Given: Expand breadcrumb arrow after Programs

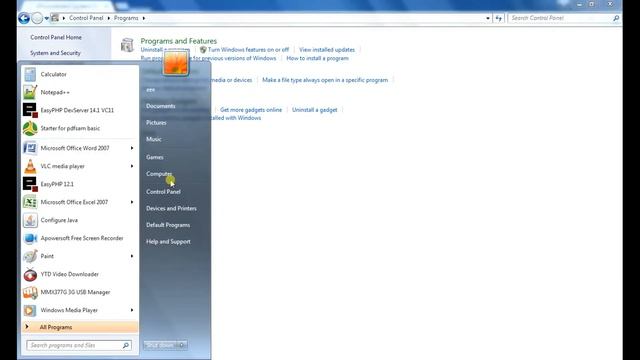Looking at the screenshot, I should pyautogui.click(x=144, y=18).
